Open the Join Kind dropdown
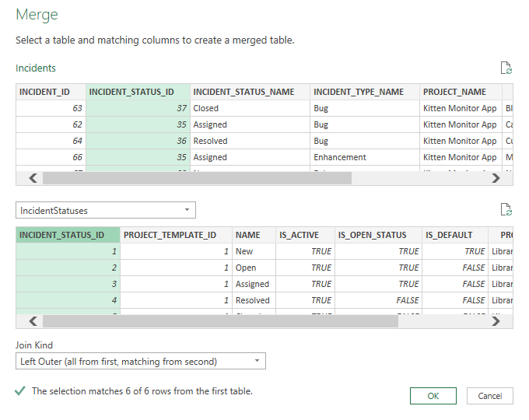The image size is (529, 420). coord(141,361)
